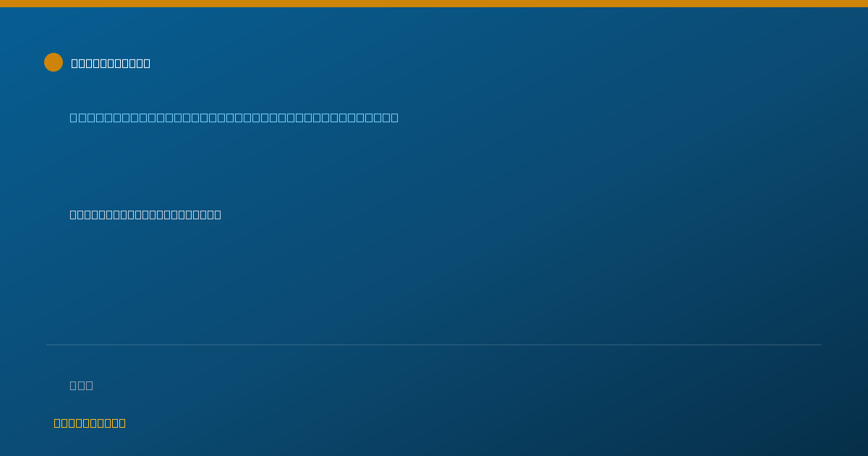Click the thin horizontal divider line
The width and height of the screenshot is (868, 456).
pos(434,345)
